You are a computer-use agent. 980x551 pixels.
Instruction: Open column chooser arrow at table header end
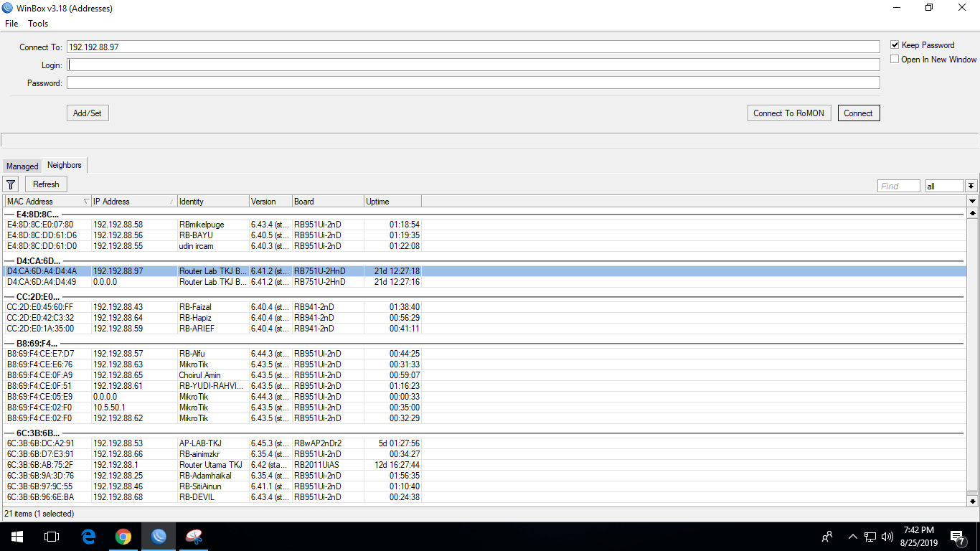[x=973, y=202]
